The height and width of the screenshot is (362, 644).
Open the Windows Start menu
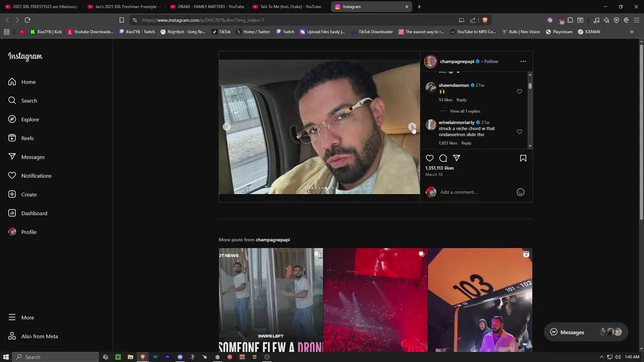click(6, 357)
